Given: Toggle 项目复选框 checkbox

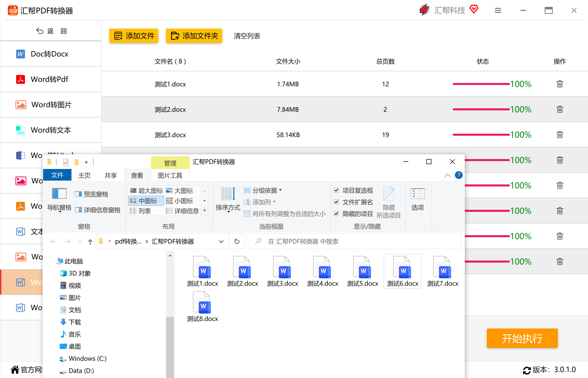Looking at the screenshot, I should pos(336,190).
